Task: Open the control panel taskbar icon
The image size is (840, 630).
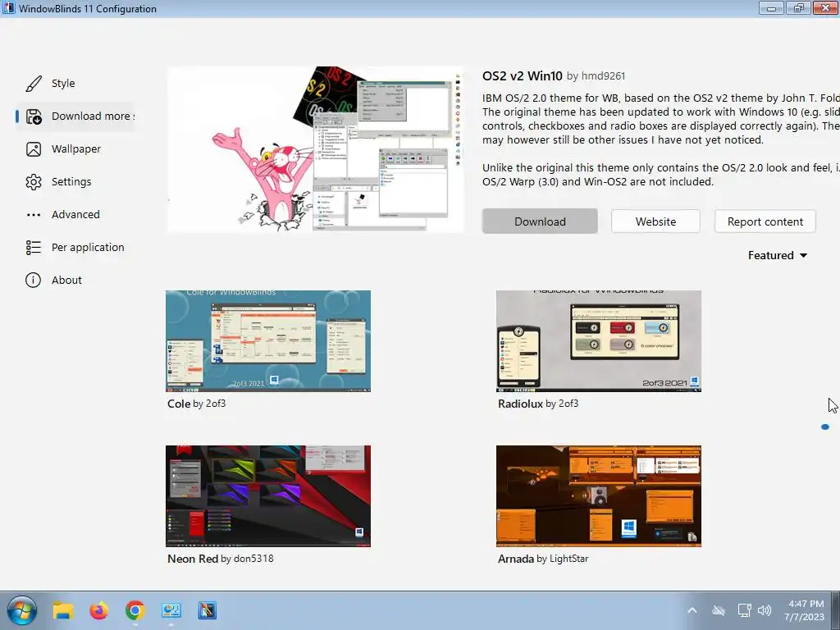Action: point(171,610)
